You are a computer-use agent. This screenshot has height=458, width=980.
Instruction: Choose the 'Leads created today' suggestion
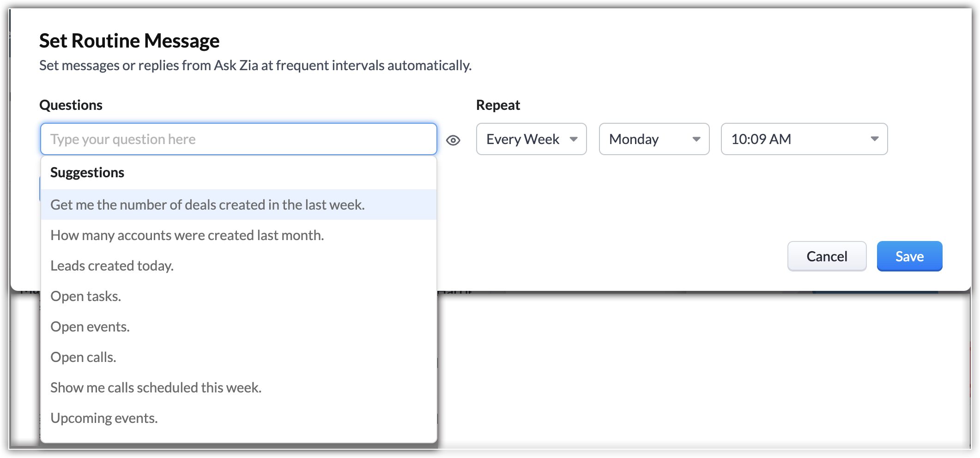[112, 265]
